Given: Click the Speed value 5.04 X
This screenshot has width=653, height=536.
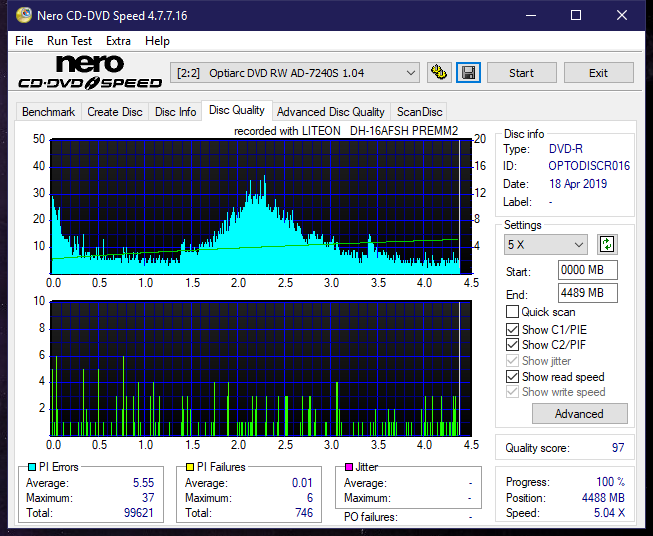Looking at the screenshot, I should 609,513.
